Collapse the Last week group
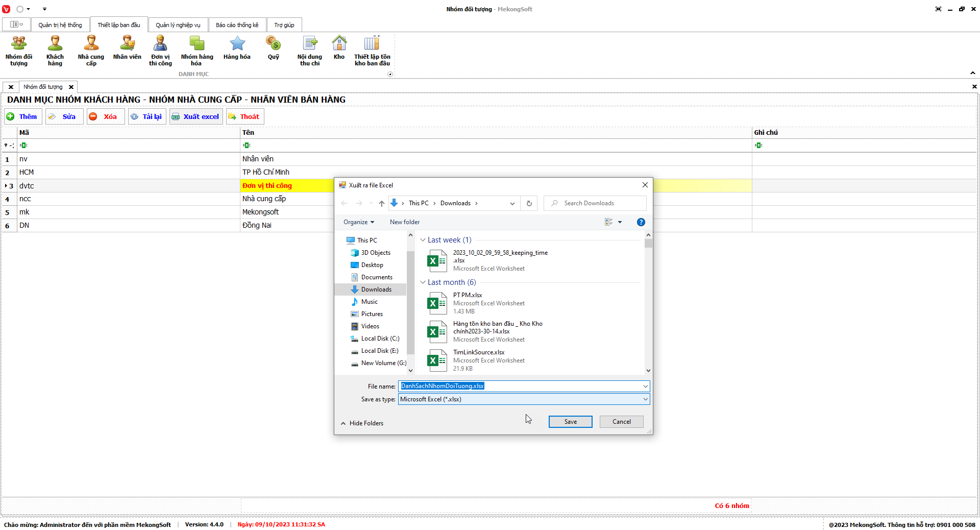This screenshot has width=980, height=530. (x=423, y=240)
